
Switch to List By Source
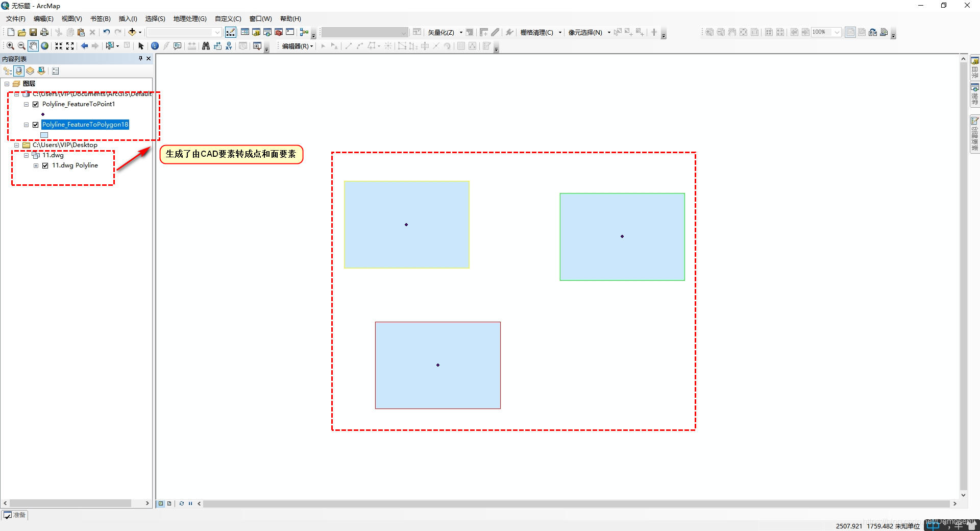click(19, 71)
